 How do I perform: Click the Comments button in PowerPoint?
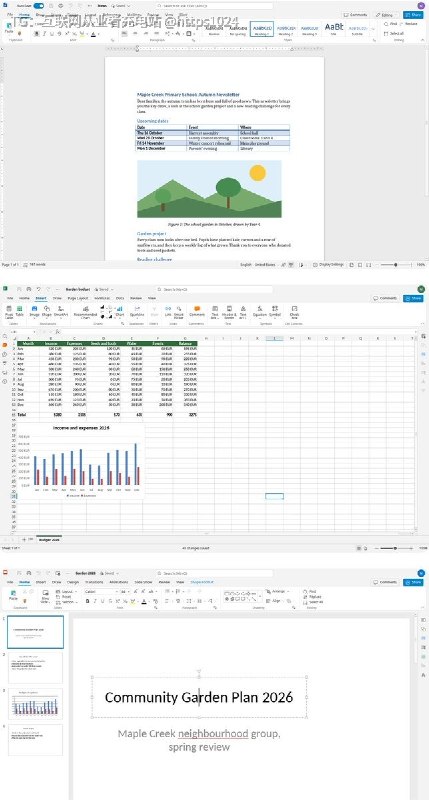[385, 582]
